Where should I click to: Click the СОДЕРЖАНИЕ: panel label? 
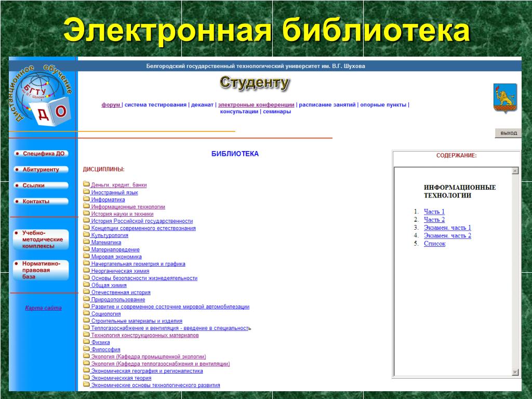[x=456, y=156]
